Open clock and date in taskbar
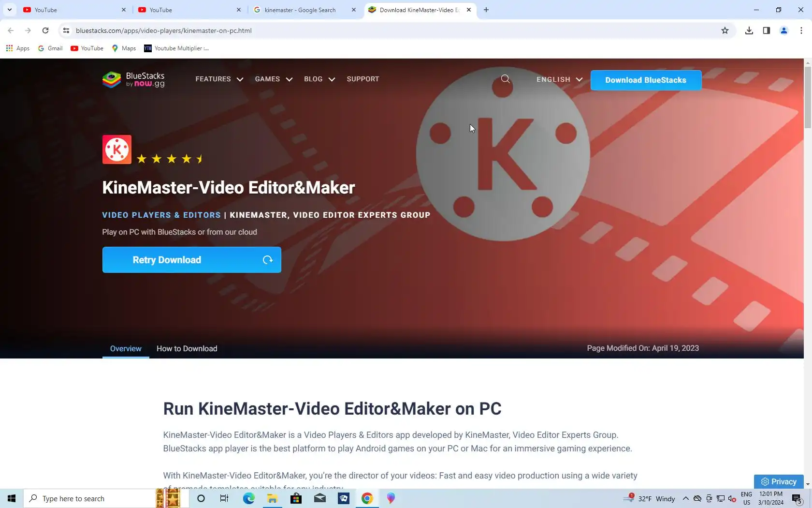This screenshot has height=508, width=812. click(771, 498)
